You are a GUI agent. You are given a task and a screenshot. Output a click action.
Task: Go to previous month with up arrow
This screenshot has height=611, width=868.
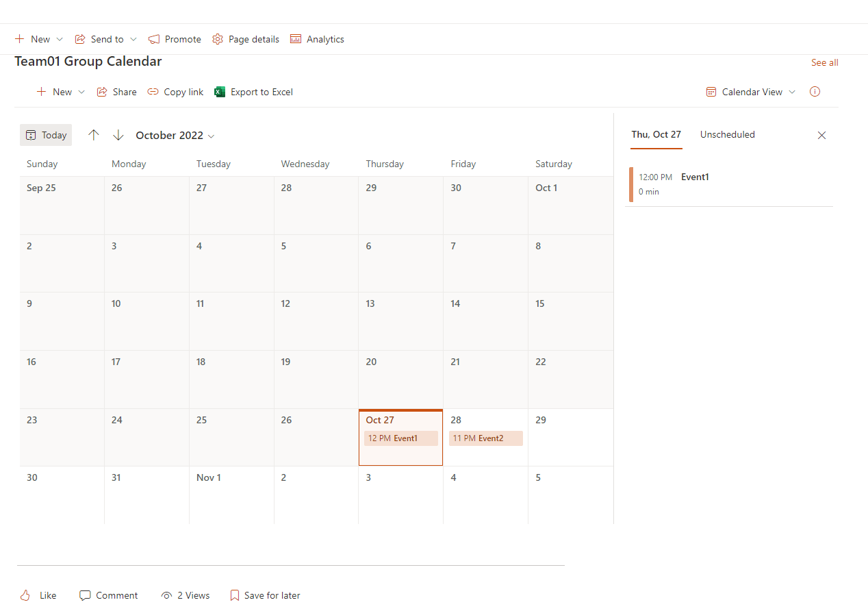94,135
